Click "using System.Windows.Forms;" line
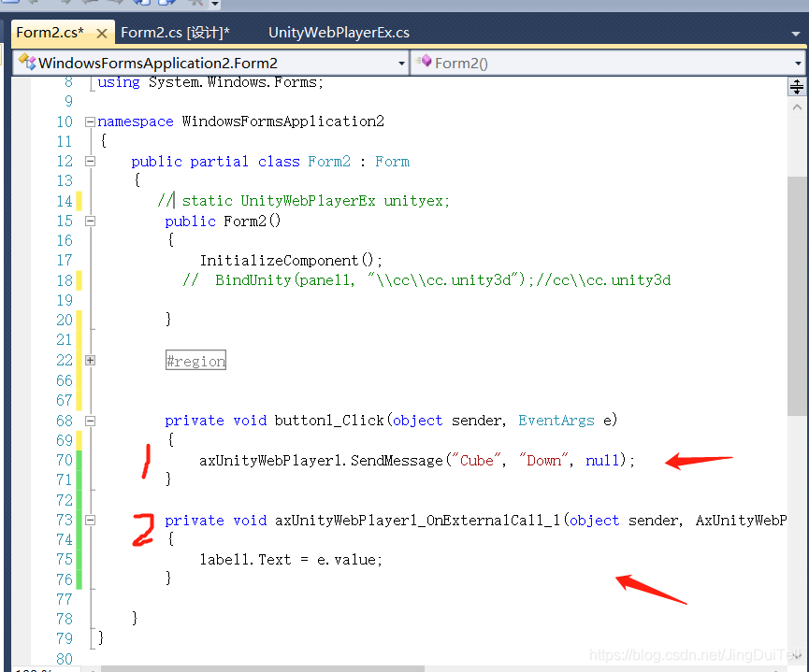 coord(210,82)
